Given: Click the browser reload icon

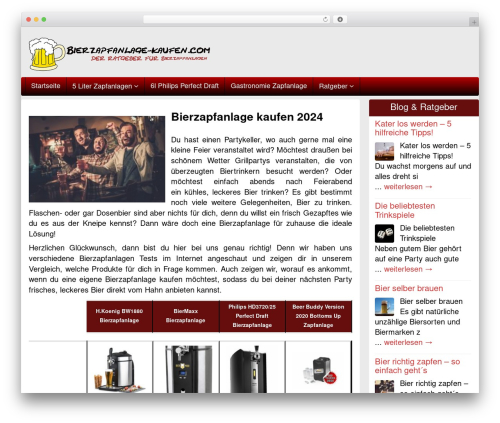Looking at the screenshot, I should click(325, 20).
